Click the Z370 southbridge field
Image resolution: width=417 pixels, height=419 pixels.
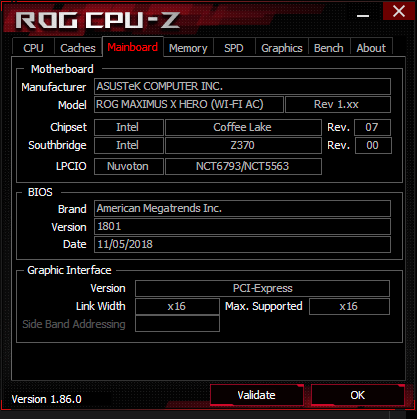pos(243,145)
